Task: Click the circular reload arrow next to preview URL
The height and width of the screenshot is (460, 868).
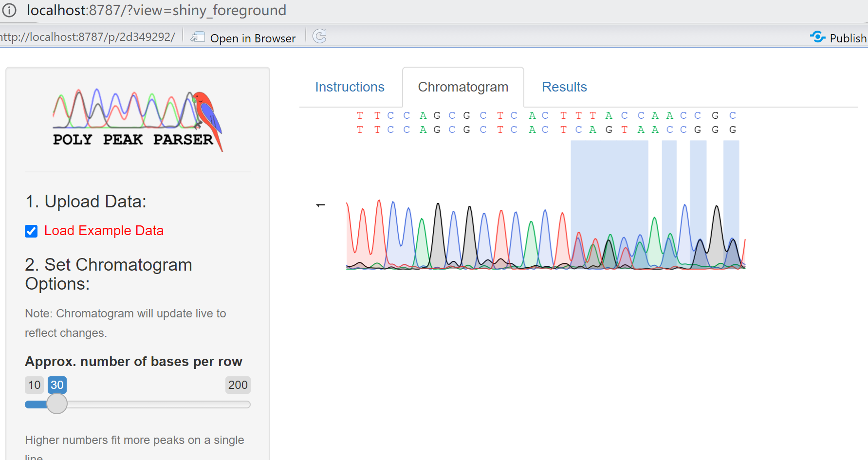Action: 320,36
